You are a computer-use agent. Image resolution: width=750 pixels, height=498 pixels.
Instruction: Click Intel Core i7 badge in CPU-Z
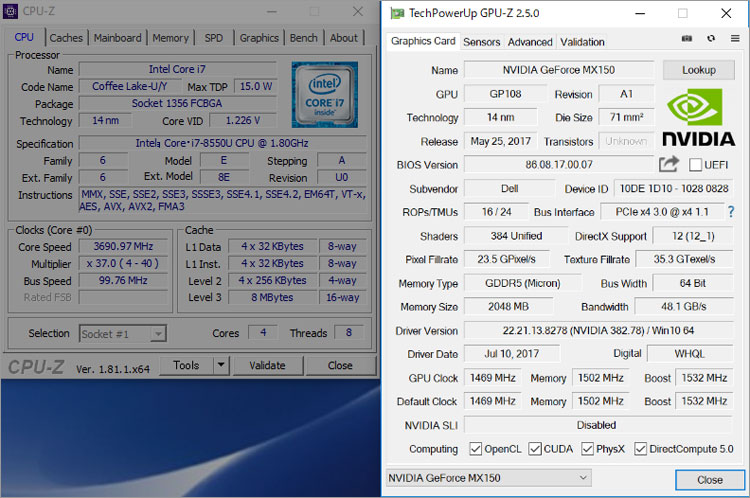(325, 95)
